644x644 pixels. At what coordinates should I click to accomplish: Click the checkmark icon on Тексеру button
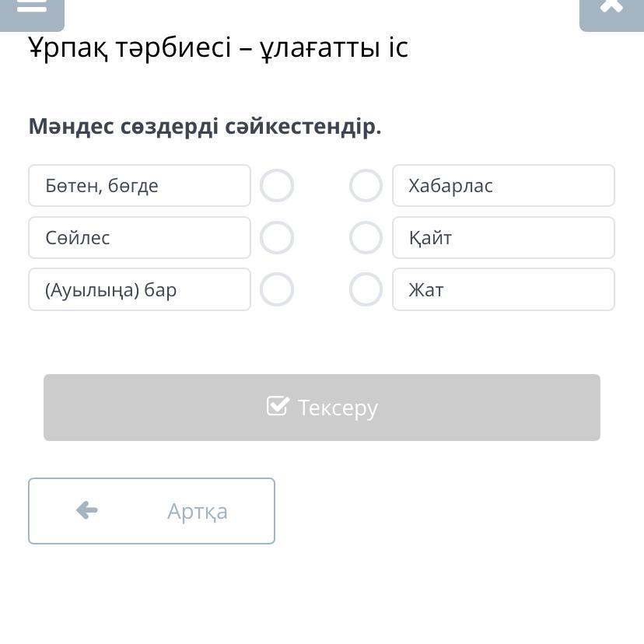coord(278,406)
